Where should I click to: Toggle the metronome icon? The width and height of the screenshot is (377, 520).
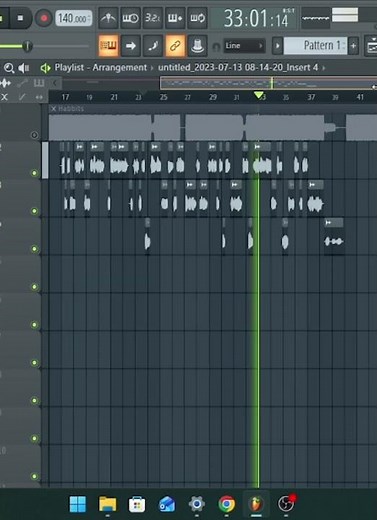(108, 18)
